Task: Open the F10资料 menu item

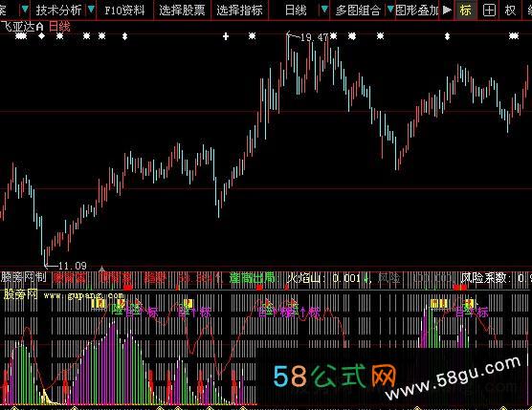Action: click(124, 11)
